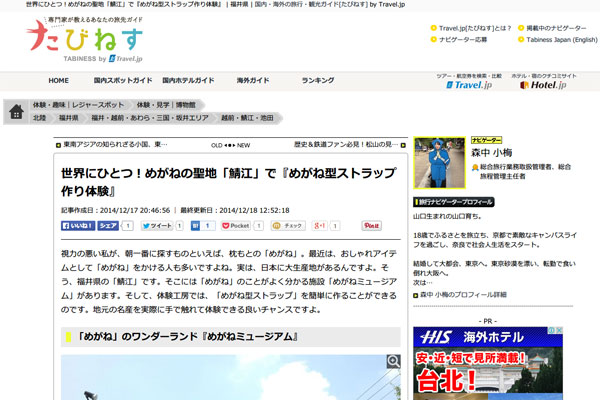Open the HOME menu item
This screenshot has width=600, height=400.
click(59, 80)
